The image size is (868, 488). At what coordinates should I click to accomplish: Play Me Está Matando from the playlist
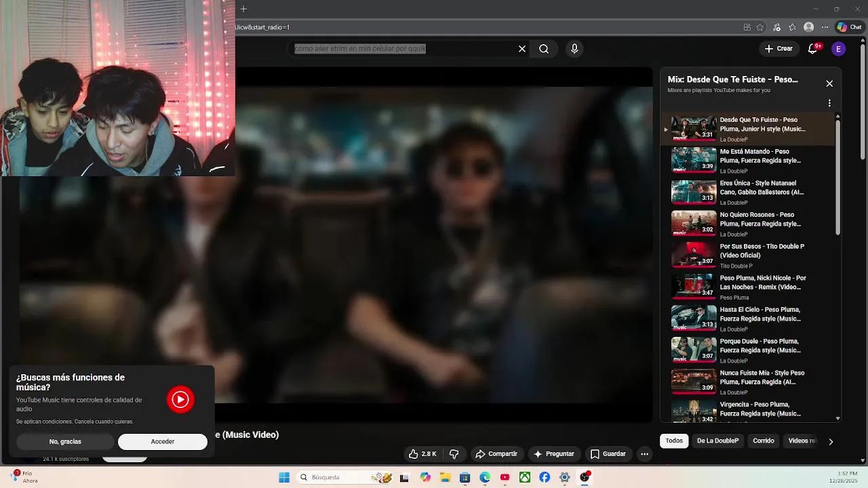(x=749, y=161)
